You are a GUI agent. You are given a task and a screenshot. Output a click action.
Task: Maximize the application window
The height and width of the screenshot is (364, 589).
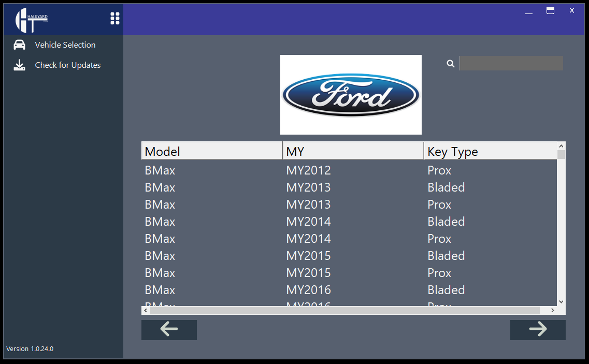click(x=550, y=11)
